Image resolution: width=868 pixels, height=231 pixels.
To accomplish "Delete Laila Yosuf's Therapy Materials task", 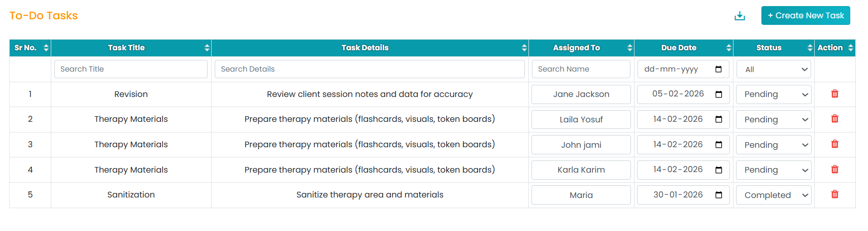I will pyautogui.click(x=834, y=119).
